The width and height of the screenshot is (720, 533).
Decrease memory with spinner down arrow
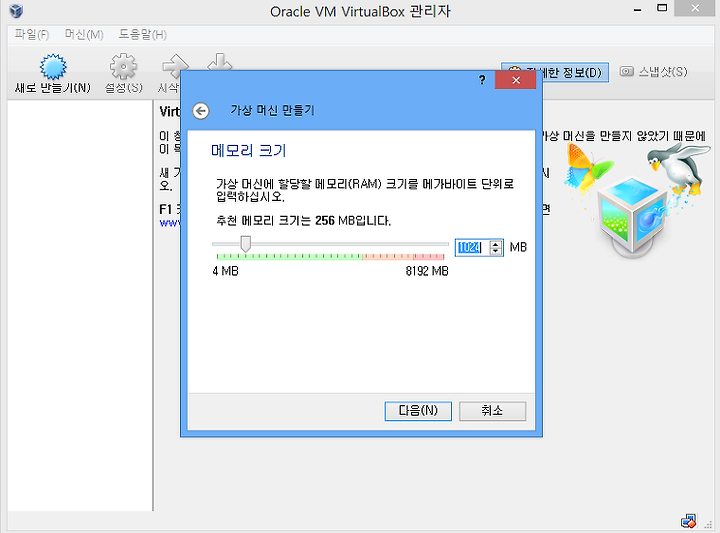tap(495, 251)
